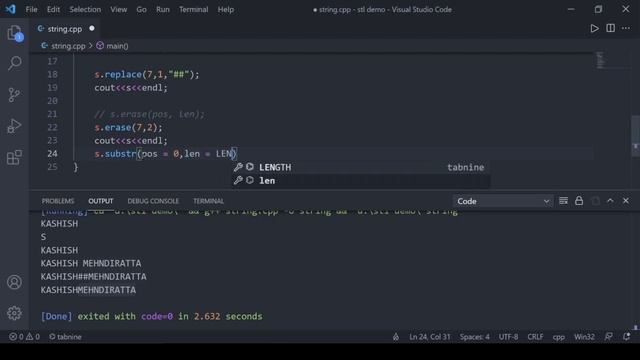Open the VS Code logo menu

point(11,9)
